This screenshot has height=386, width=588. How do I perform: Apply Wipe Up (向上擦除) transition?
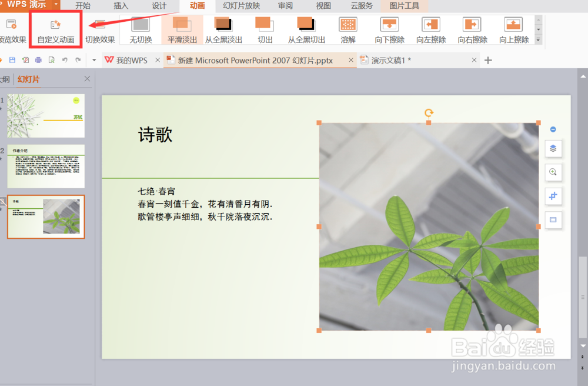(514, 31)
